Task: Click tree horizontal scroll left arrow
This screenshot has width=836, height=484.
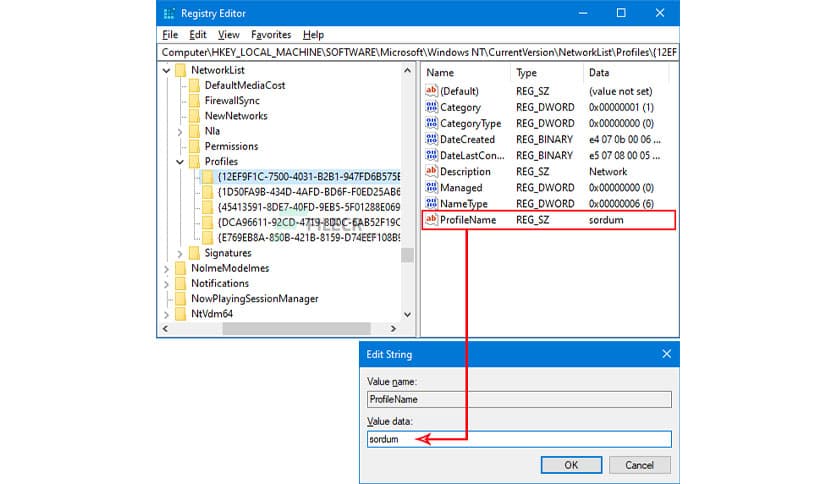Action: (165, 328)
